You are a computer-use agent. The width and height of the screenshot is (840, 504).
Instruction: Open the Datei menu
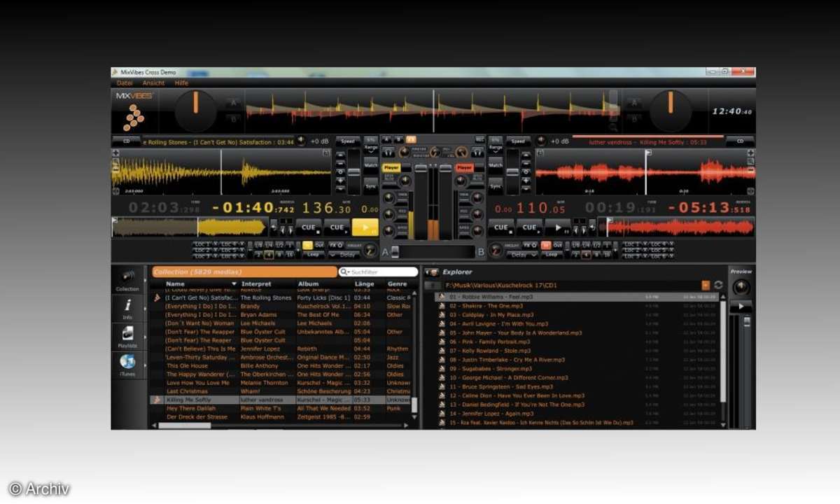tap(125, 83)
